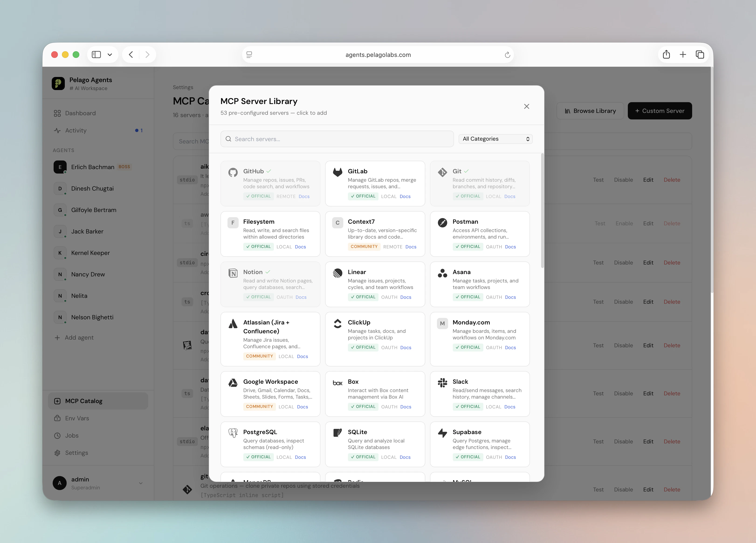Click the Postman logo icon

click(x=442, y=223)
